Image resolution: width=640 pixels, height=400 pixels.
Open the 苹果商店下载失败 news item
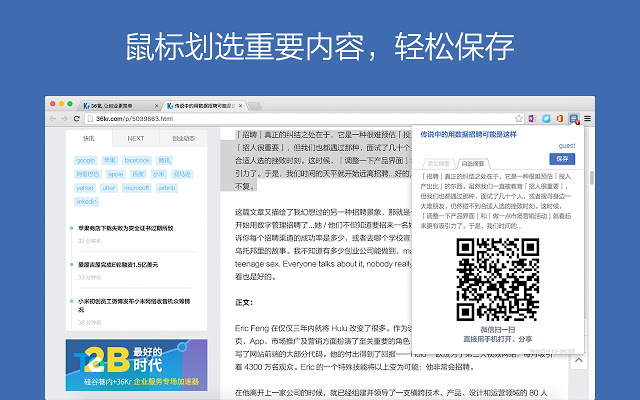coord(126,228)
